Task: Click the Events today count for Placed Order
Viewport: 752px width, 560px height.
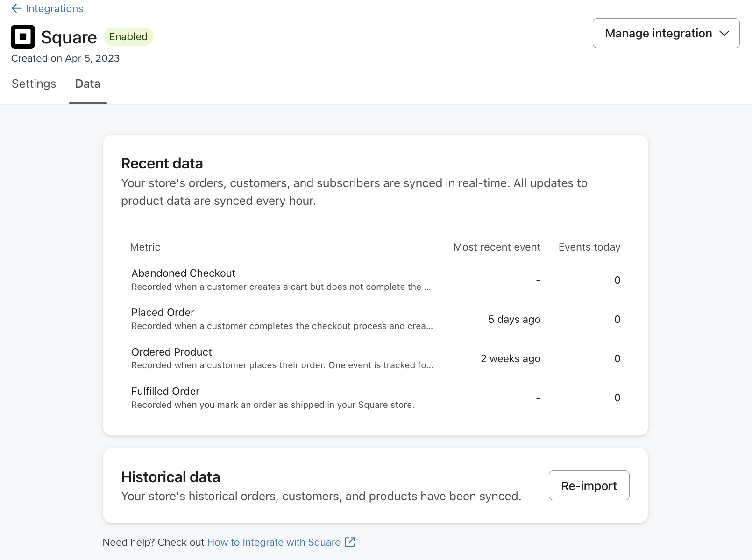Action: click(x=617, y=319)
